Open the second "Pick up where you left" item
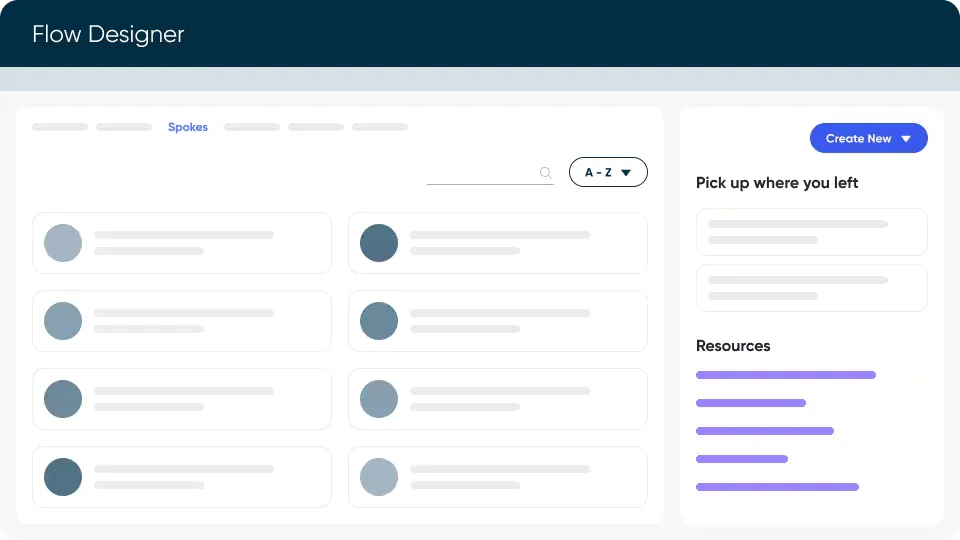Screen dimensions: 960x540 click(x=811, y=288)
